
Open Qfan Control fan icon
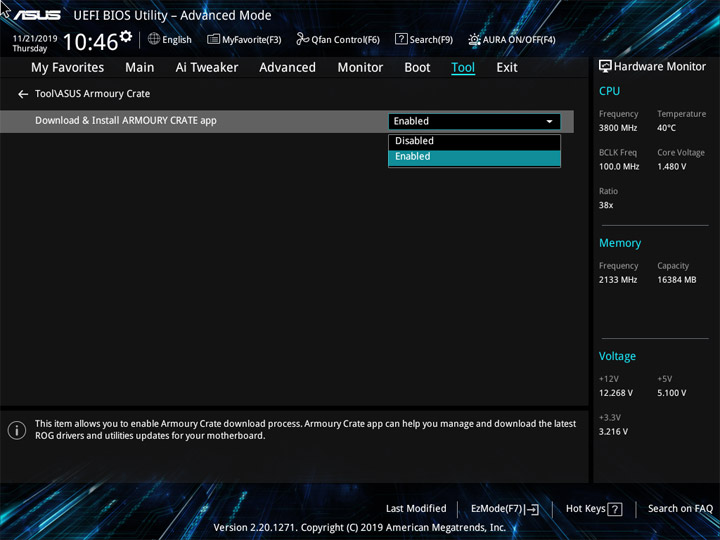(x=302, y=39)
